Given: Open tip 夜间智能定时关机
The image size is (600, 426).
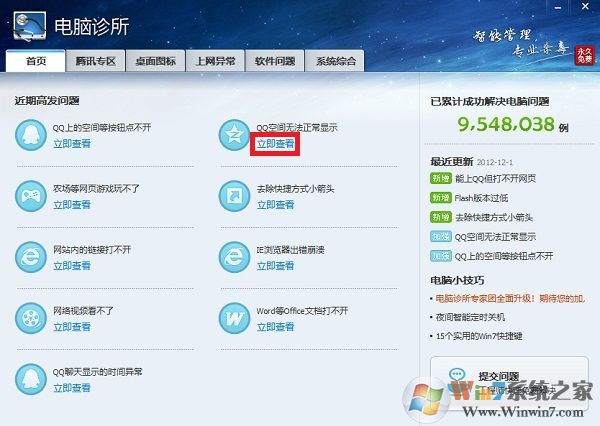Looking at the screenshot, I should (470, 317).
